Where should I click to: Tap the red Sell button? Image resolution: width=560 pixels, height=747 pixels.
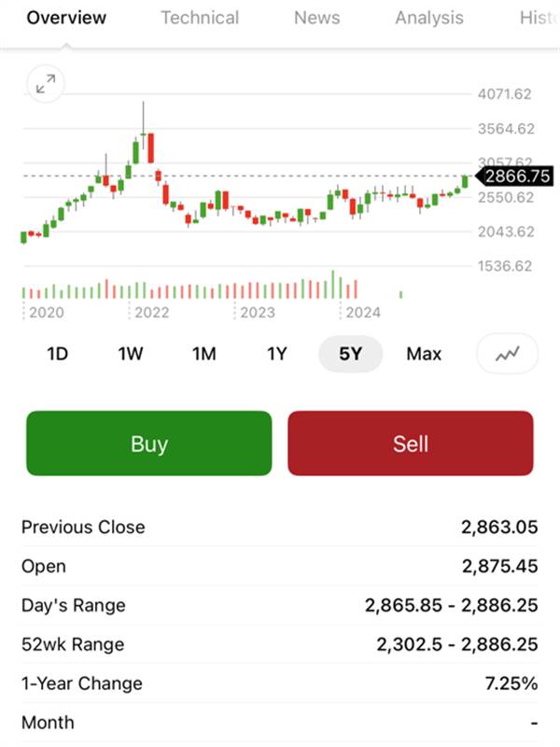tap(411, 444)
